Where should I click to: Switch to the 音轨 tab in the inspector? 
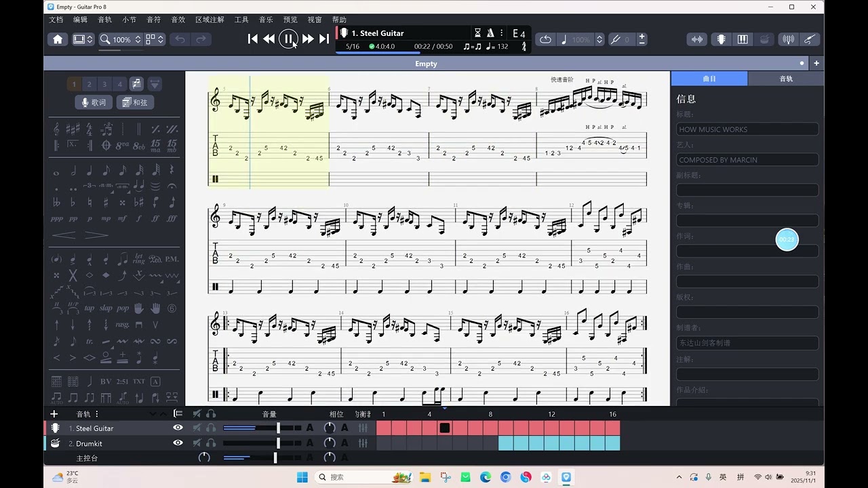coord(786,79)
